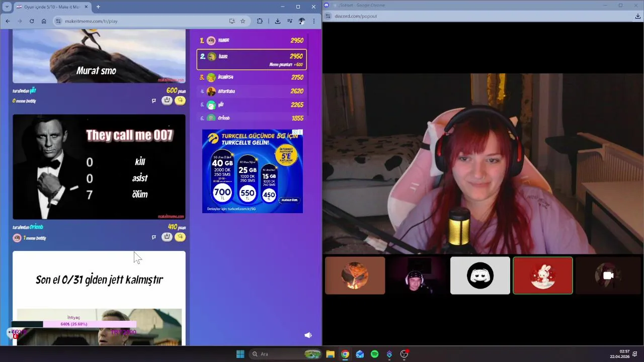The image size is (644, 362).
Task: Flag the They call me 007 meme
Action: (154, 237)
